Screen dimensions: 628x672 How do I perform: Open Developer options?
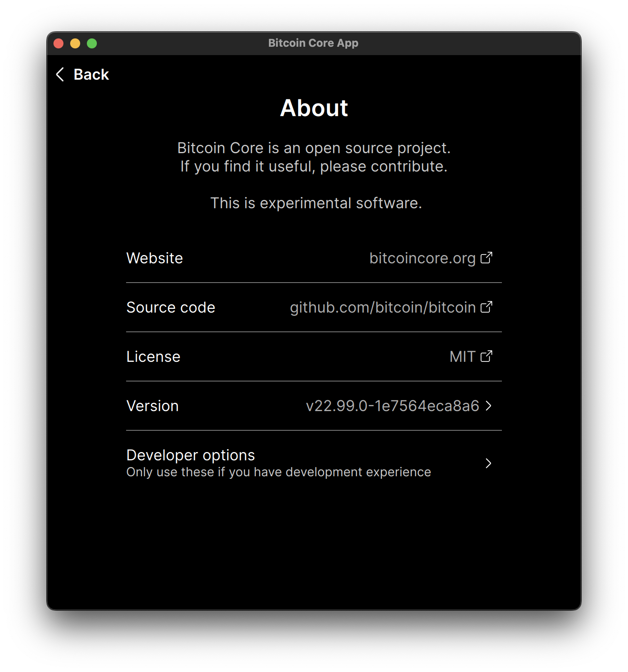coord(314,463)
